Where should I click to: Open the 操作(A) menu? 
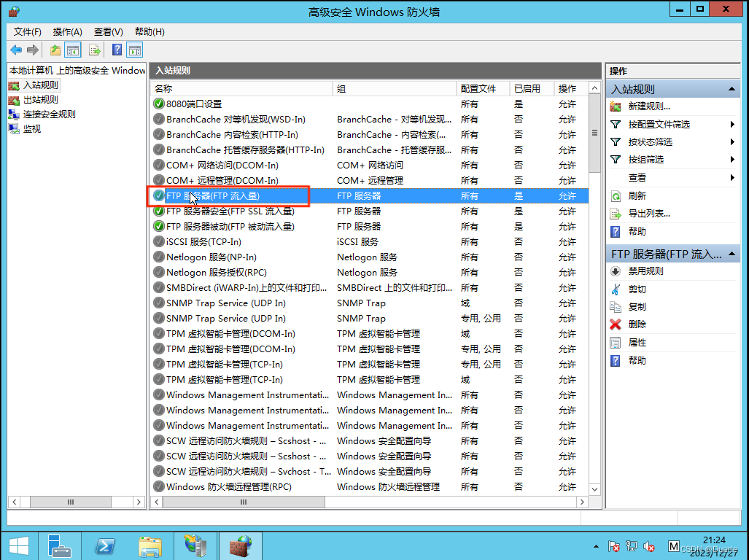click(x=67, y=32)
